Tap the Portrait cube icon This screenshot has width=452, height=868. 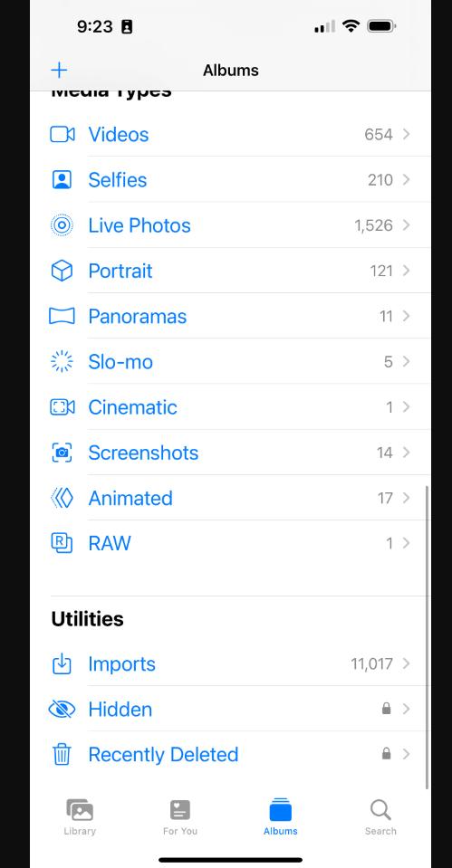[62, 271]
